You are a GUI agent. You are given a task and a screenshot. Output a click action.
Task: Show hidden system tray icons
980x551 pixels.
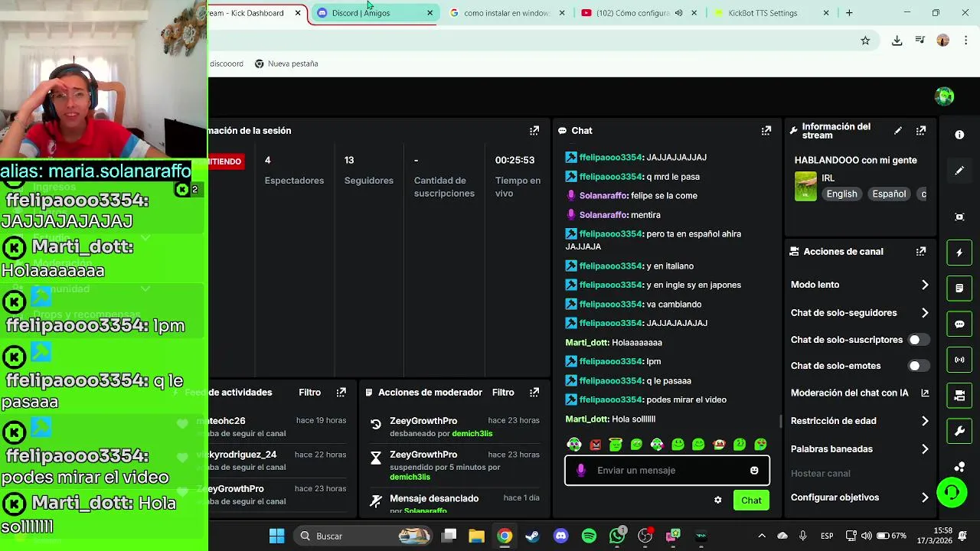click(761, 536)
